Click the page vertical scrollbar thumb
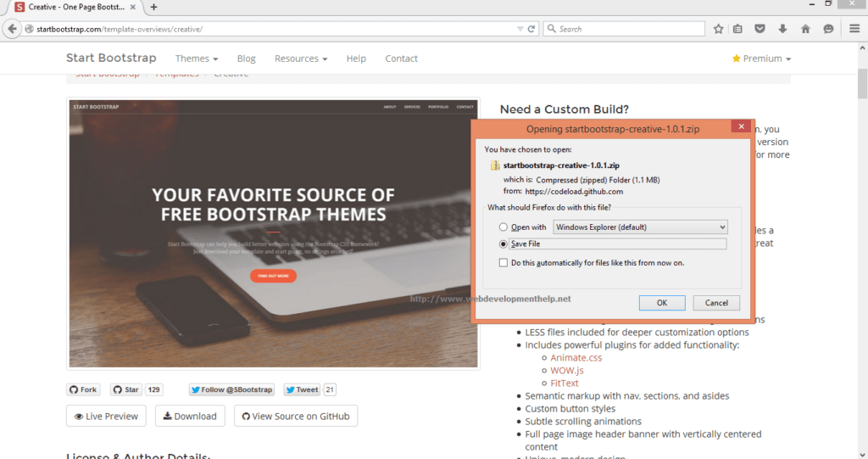This screenshot has height=459, width=868. click(x=862, y=83)
